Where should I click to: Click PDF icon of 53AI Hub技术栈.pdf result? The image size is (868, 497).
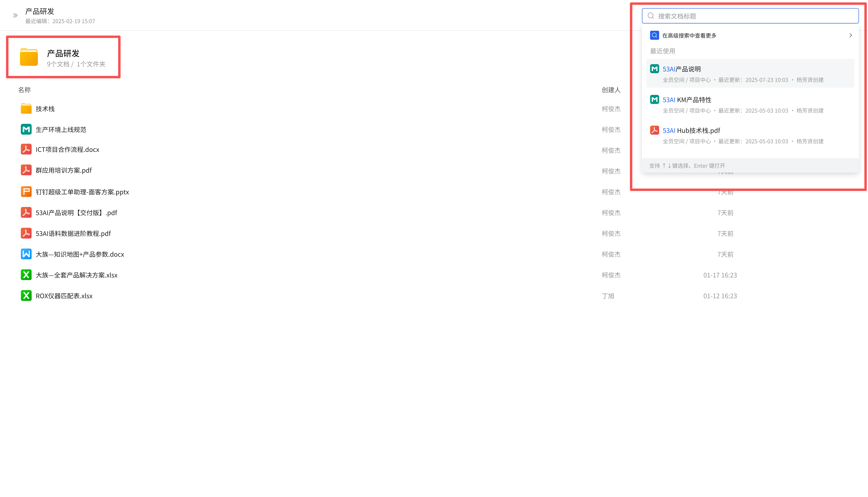pyautogui.click(x=654, y=130)
